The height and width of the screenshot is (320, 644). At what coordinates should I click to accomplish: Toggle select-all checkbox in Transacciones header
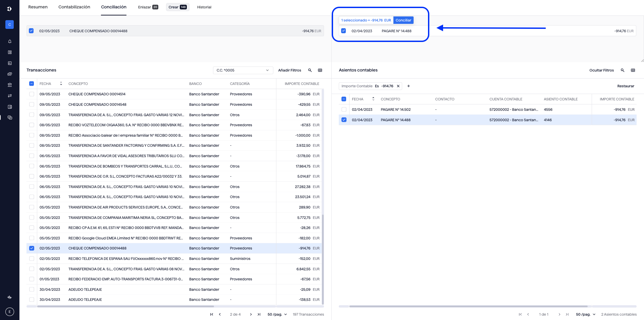32,84
